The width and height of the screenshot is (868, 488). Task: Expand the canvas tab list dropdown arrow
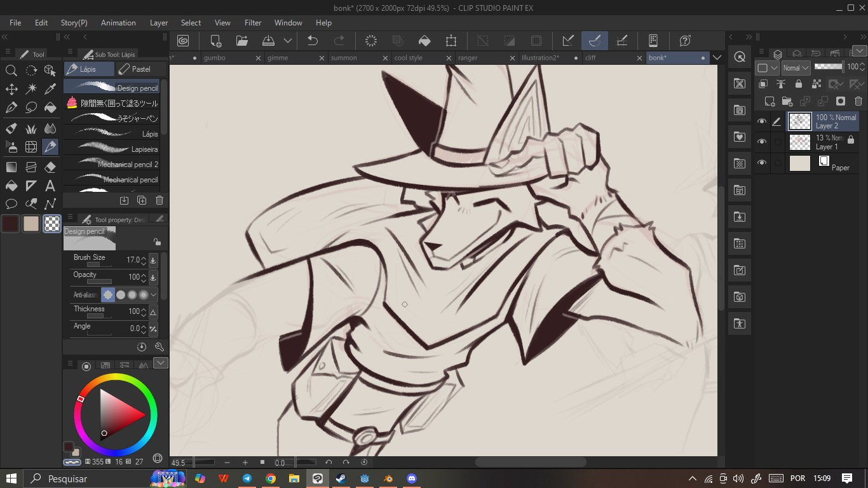click(x=717, y=58)
